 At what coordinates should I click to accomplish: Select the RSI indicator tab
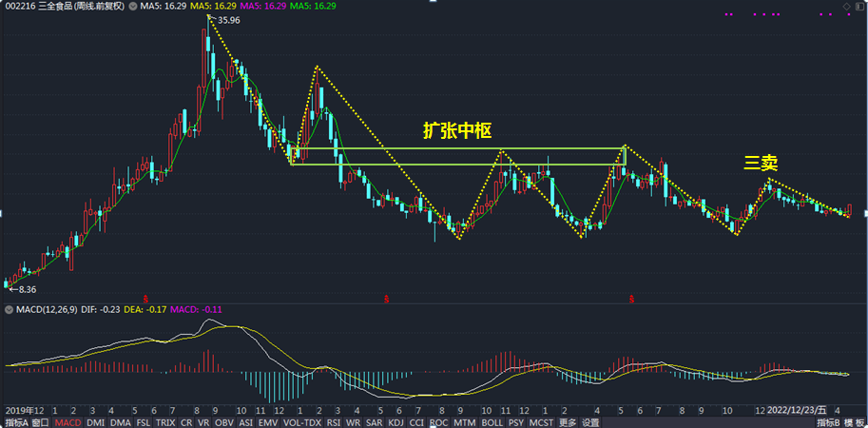coord(334,422)
